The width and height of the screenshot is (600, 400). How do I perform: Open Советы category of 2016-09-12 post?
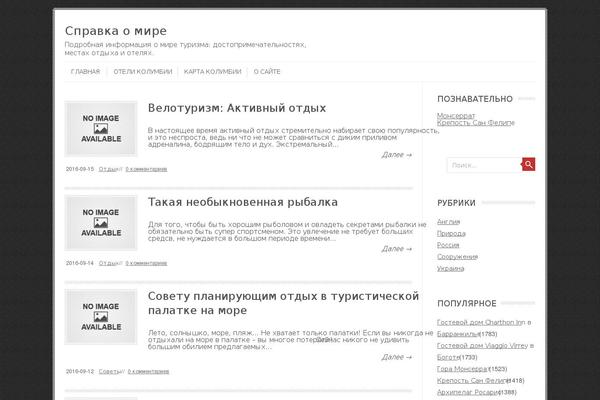[109, 371]
